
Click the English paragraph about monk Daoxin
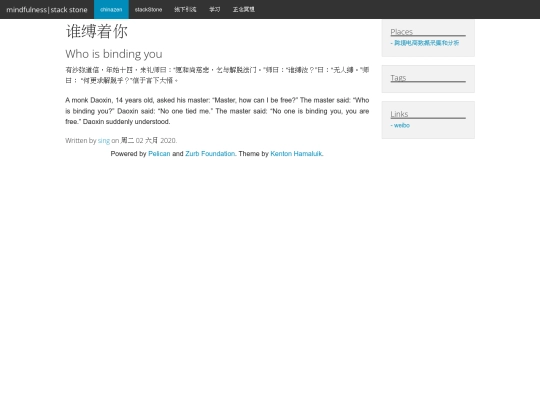click(217, 111)
